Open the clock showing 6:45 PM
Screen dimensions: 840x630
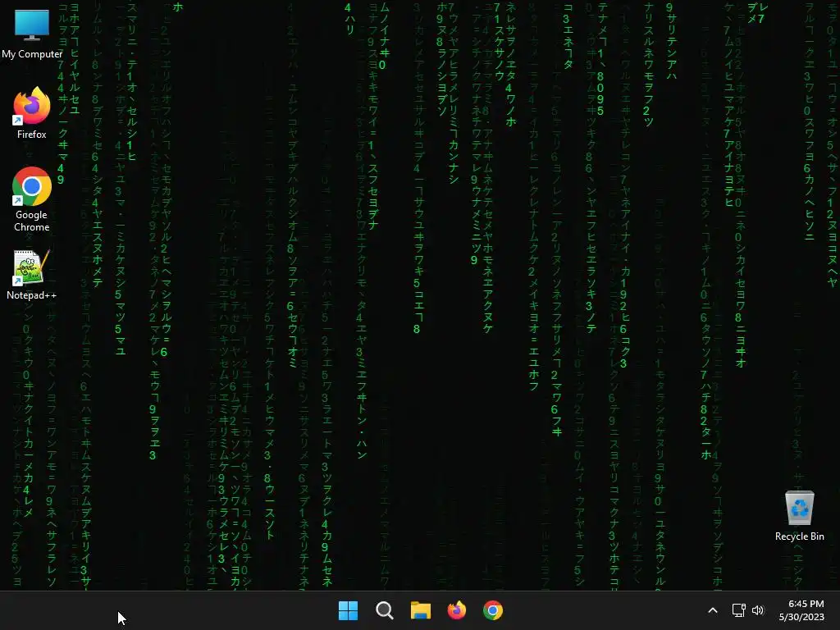click(806, 604)
